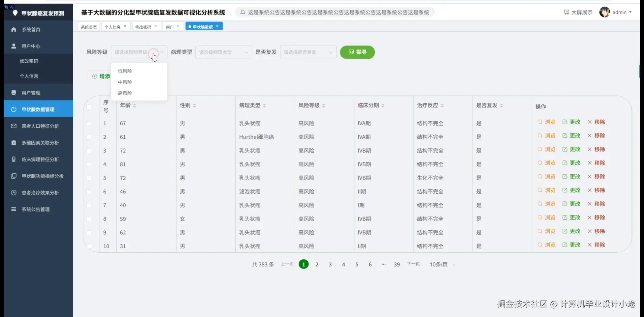
Task: Check the checkbox for row 8
Action: (89, 219)
